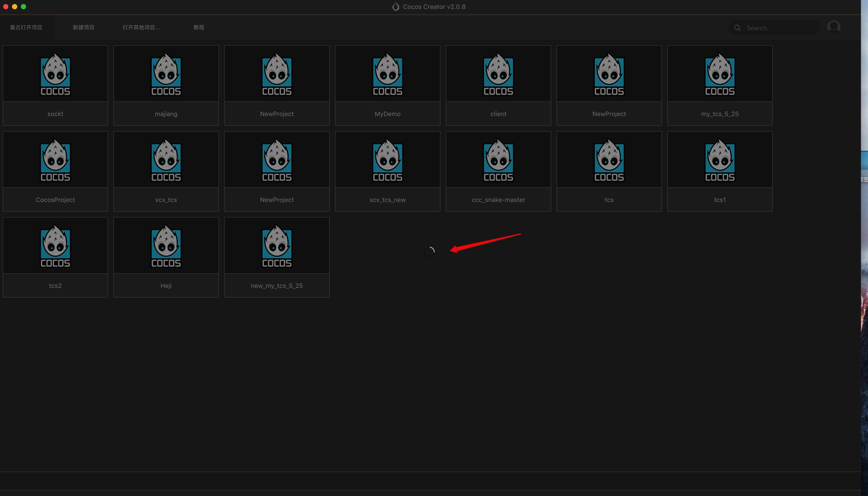Open the Heji project icon
Image resolution: width=868 pixels, height=496 pixels.
166,246
